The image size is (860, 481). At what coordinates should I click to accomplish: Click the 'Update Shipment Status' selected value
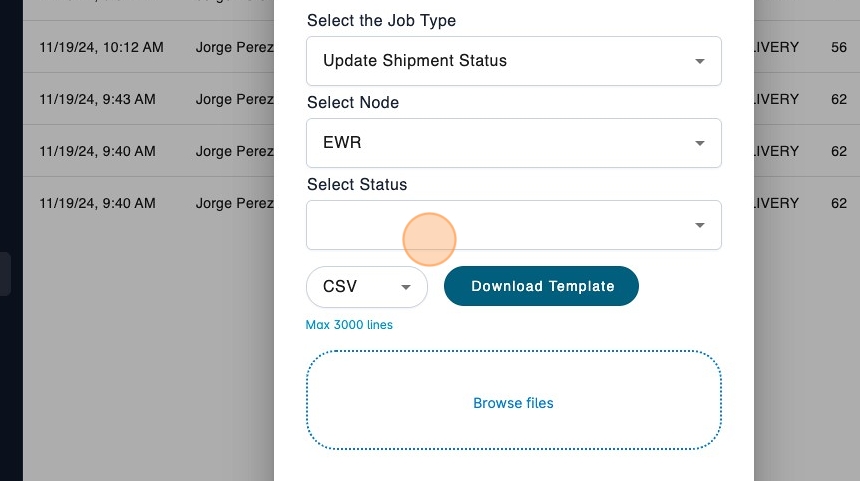(415, 61)
